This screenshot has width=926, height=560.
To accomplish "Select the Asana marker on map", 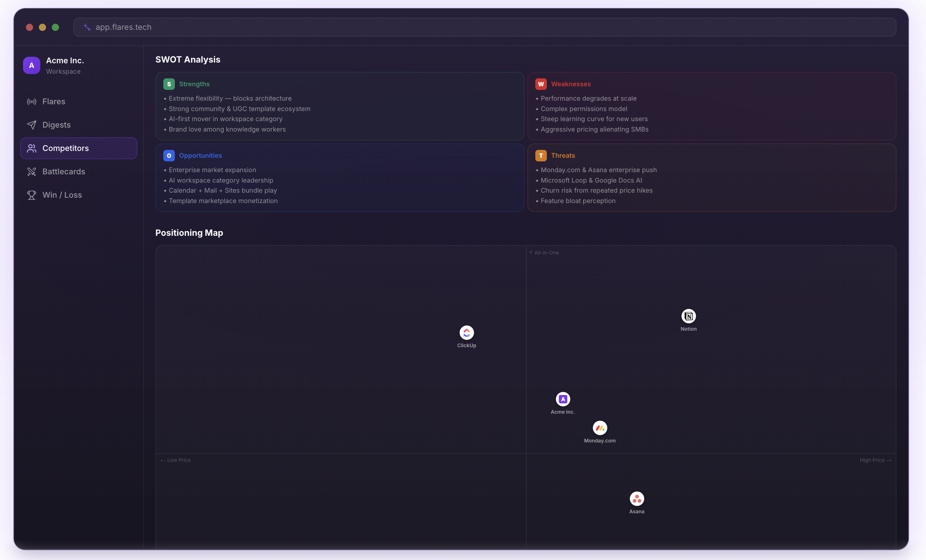I will pos(637,499).
